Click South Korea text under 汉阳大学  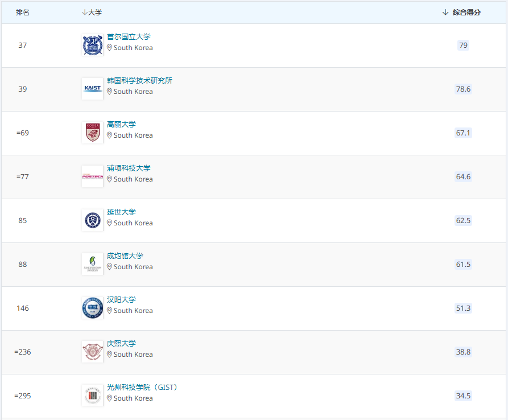133,311
